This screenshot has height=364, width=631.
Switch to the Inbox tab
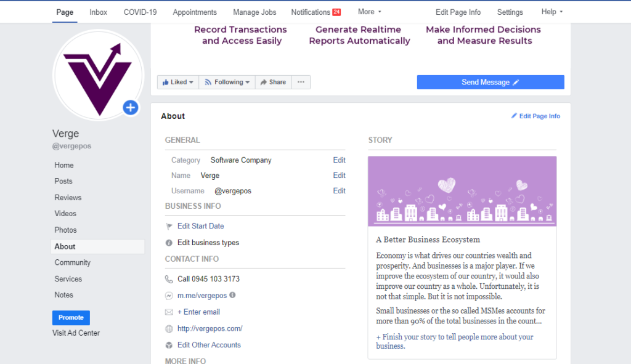[98, 12]
